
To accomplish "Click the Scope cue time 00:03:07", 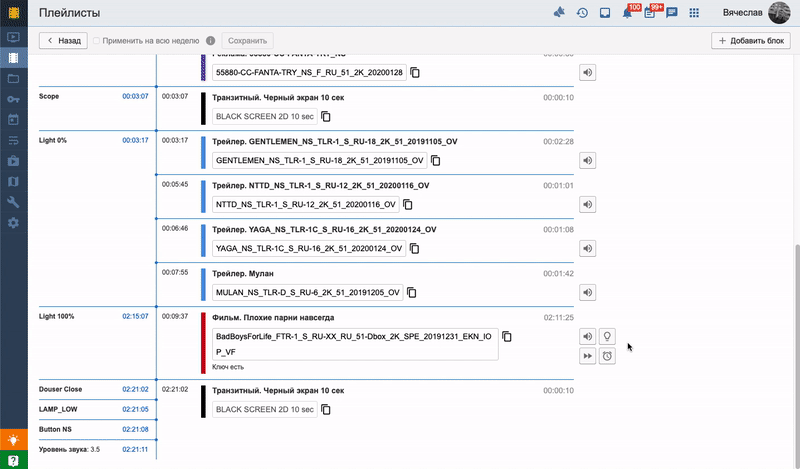I will click(135, 96).
